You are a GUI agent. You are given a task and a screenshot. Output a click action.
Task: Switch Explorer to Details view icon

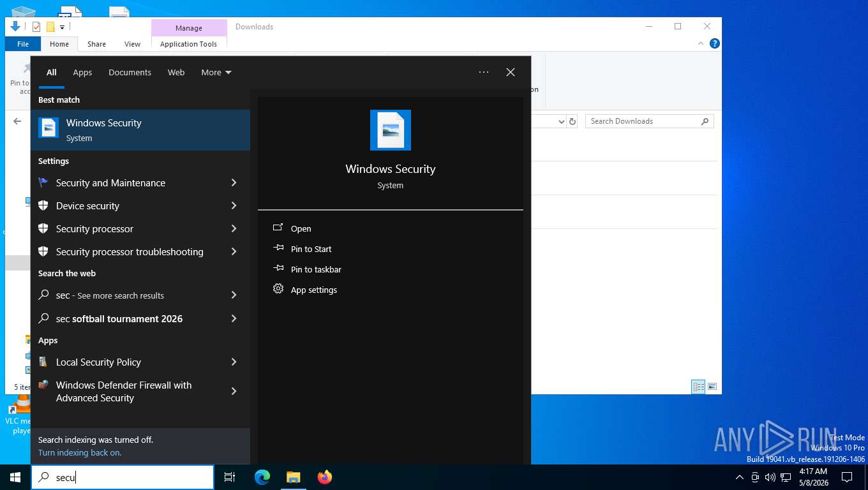pos(698,387)
